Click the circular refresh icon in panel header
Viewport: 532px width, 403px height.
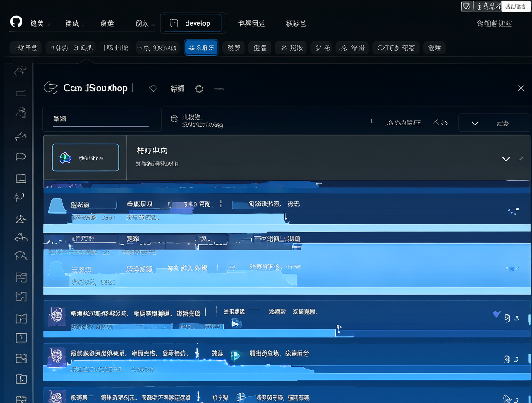click(199, 89)
